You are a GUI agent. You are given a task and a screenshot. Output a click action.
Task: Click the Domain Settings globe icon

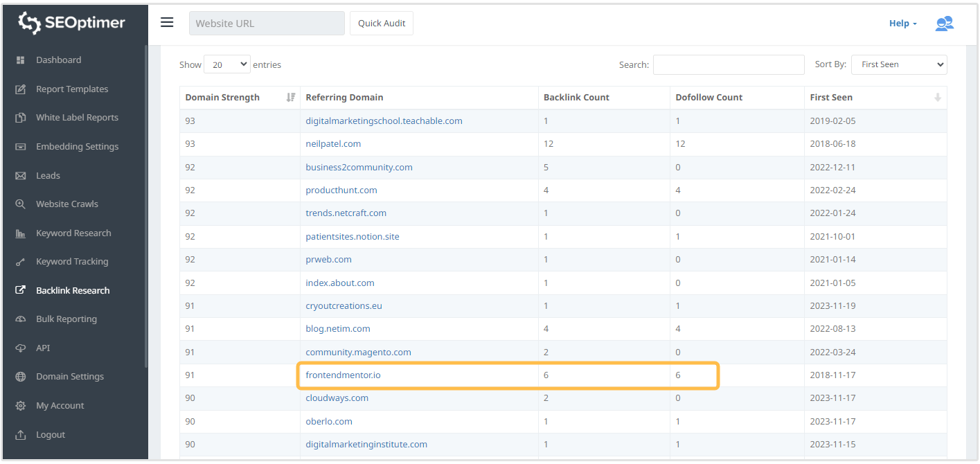(21, 377)
